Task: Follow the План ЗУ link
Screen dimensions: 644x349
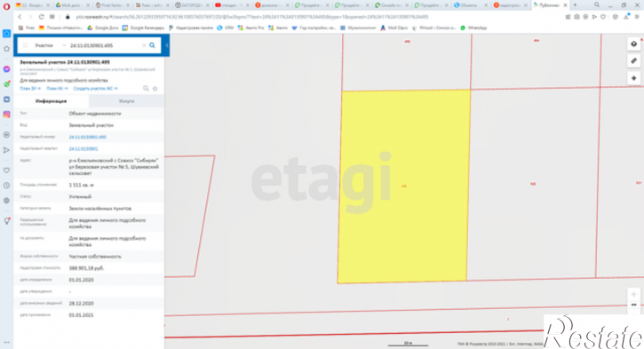Action: (x=30, y=88)
